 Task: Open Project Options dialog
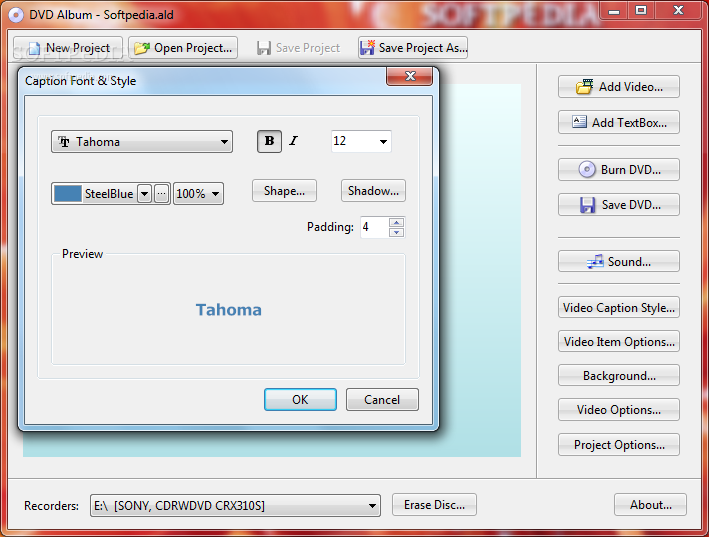pos(619,445)
